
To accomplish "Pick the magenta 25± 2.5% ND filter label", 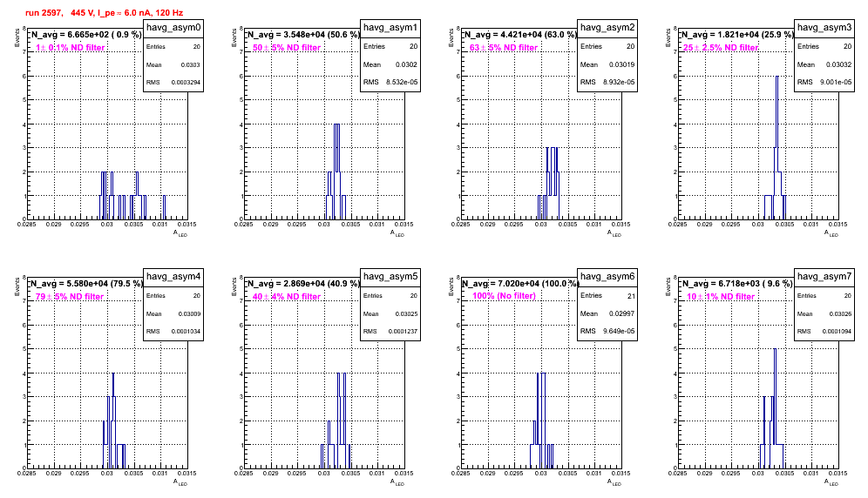I will click(x=721, y=48).
